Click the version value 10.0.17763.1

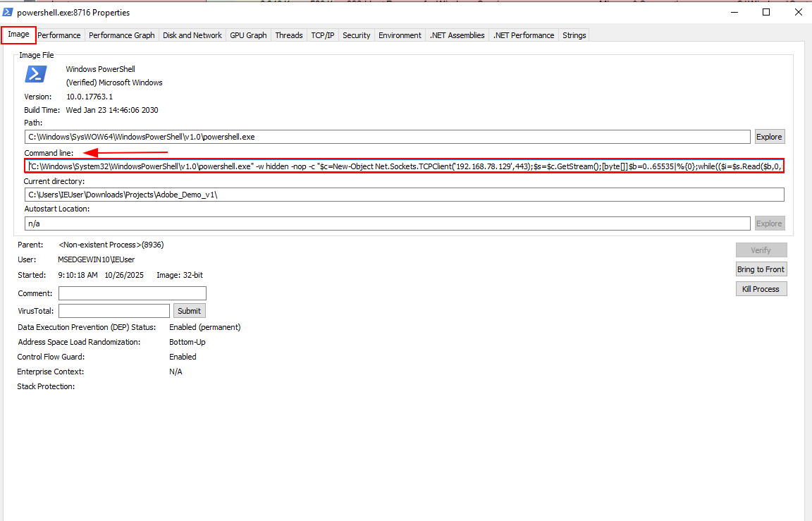(90, 97)
